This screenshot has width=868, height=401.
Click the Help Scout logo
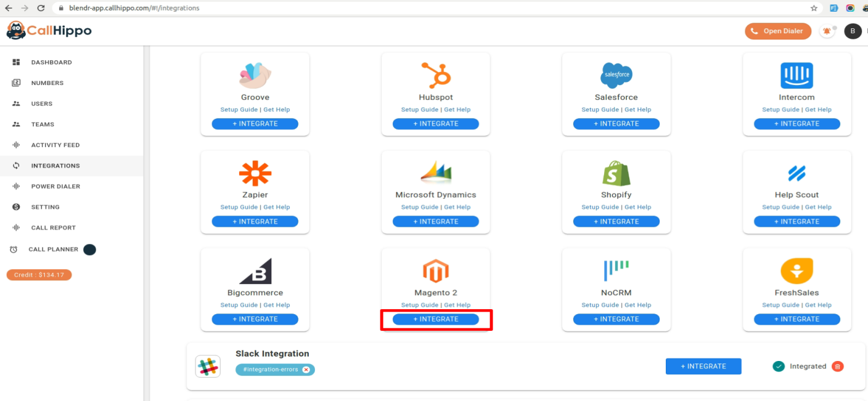[796, 173]
